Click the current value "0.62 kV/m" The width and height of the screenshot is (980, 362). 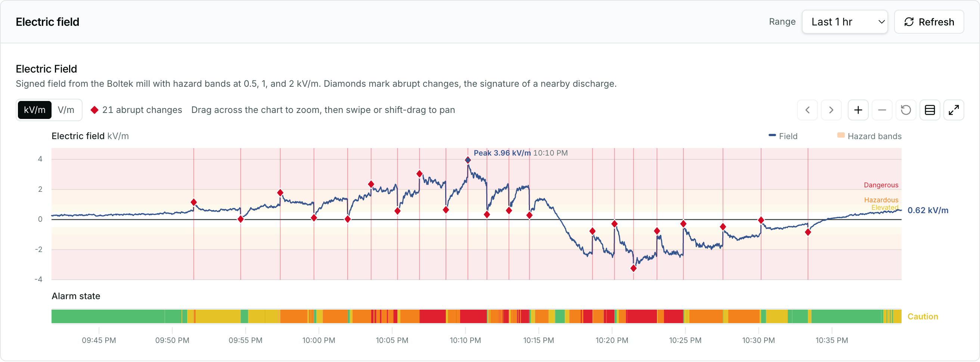[928, 211]
